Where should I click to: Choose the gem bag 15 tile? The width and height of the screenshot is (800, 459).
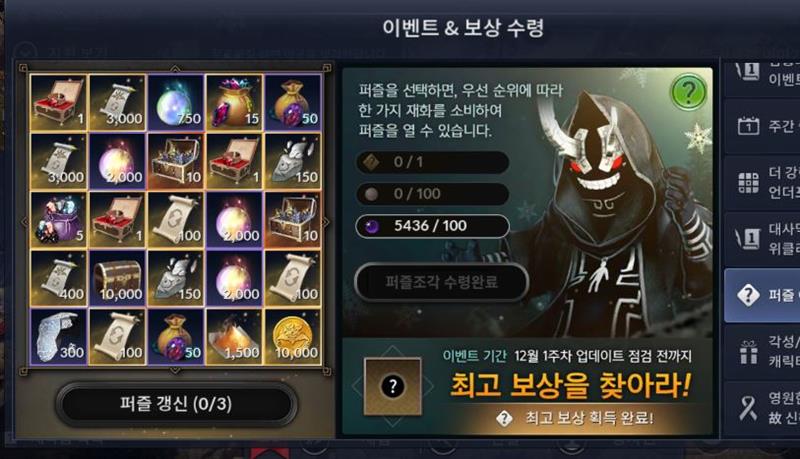tap(235, 103)
